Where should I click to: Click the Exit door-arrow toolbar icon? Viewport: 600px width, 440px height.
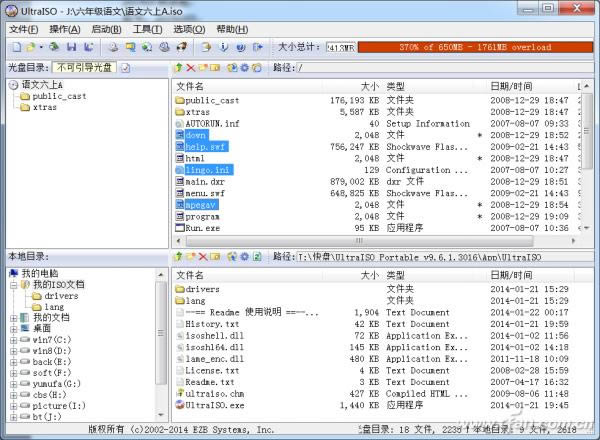[258, 47]
